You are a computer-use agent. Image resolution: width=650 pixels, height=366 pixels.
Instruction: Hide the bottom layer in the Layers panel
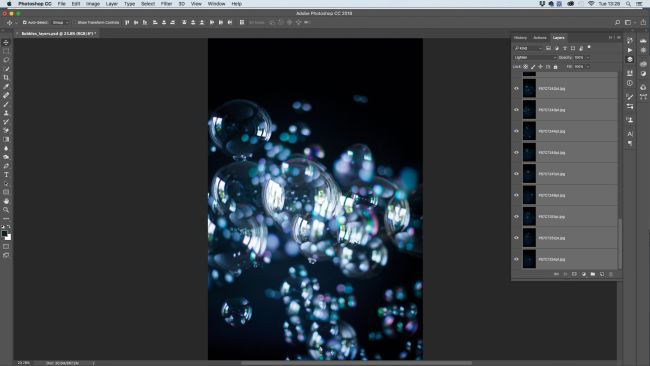click(x=516, y=259)
